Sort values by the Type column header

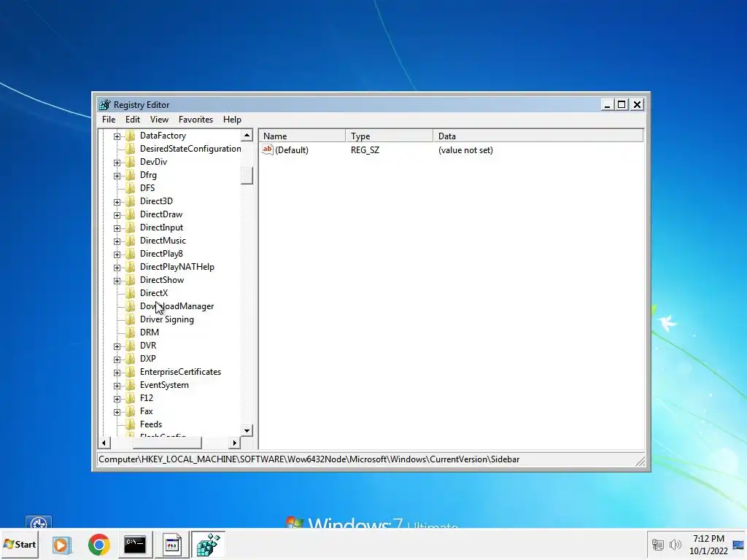coord(390,136)
